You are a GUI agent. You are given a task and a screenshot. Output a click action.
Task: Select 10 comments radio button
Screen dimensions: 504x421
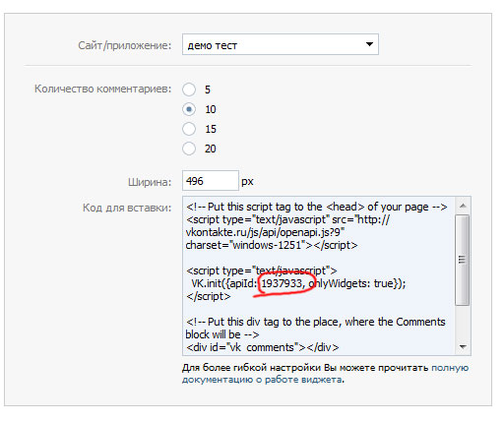pyautogui.click(x=189, y=109)
